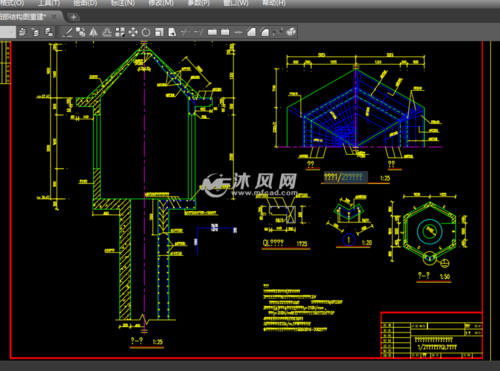Activate the Extend tool

pyautogui.click(x=199, y=32)
